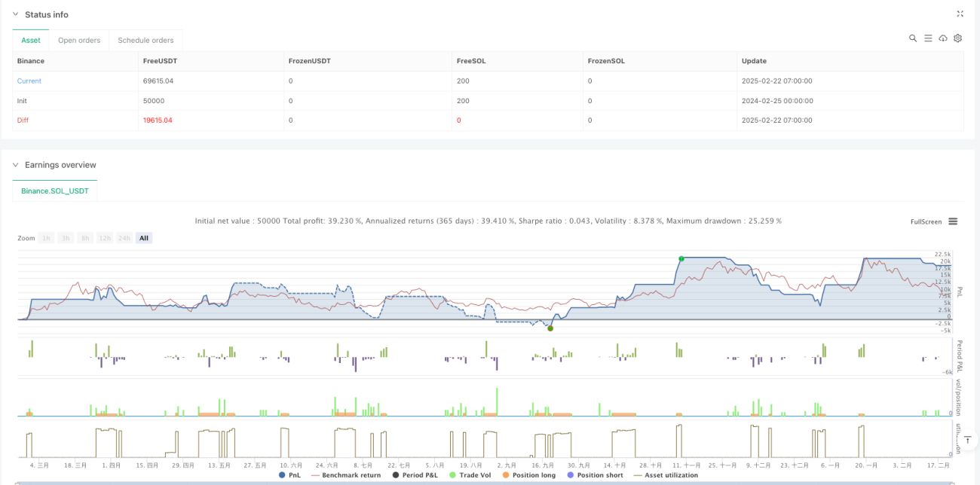
Task: Collapse the Earnings overview section
Action: [x=16, y=164]
